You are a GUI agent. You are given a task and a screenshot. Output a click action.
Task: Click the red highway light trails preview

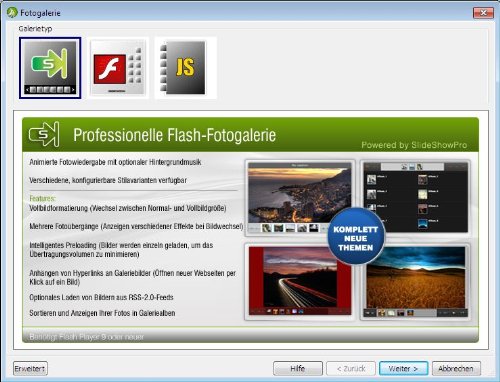[x=300, y=282]
